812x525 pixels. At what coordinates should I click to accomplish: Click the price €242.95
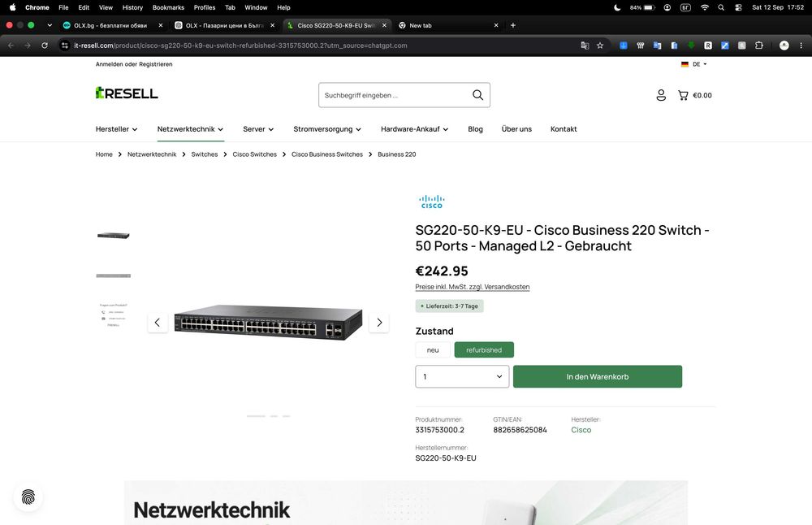click(441, 271)
